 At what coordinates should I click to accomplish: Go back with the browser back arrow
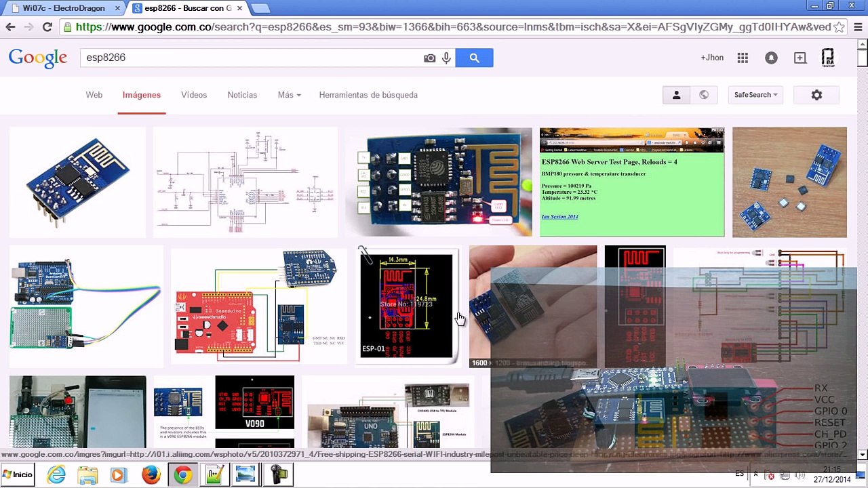point(10,27)
